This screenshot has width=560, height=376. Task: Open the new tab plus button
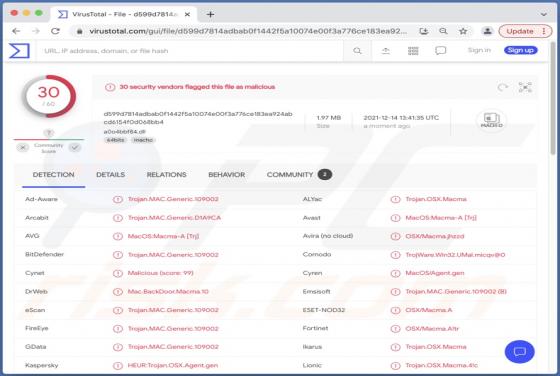click(210, 14)
